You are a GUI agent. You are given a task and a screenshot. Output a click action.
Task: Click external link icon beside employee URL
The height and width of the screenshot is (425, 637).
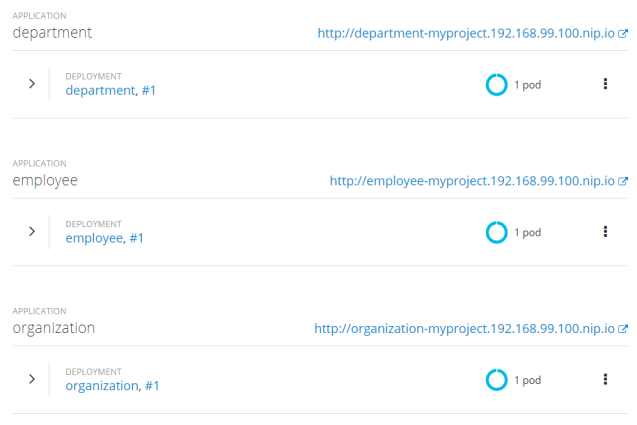[x=624, y=181]
